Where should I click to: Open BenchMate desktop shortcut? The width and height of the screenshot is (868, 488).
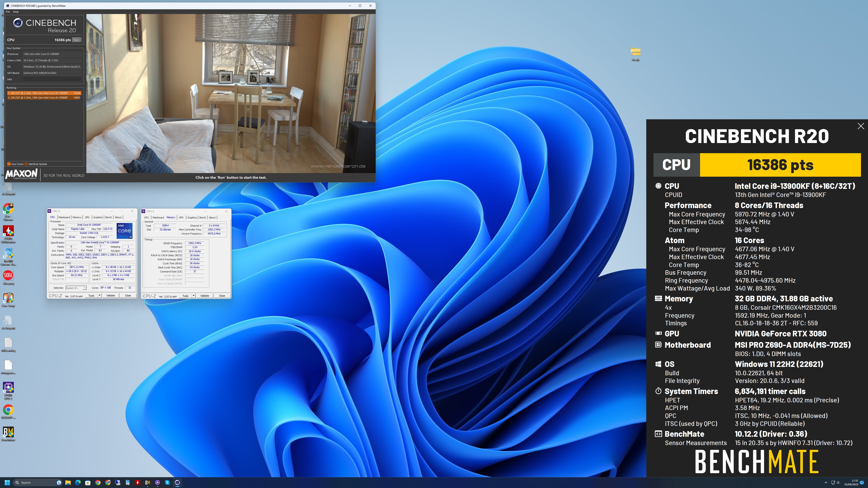tap(8, 434)
